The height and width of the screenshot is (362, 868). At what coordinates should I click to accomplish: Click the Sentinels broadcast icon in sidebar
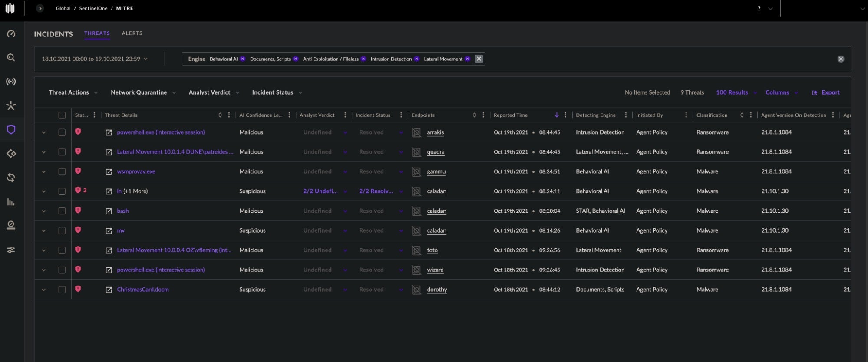(11, 82)
